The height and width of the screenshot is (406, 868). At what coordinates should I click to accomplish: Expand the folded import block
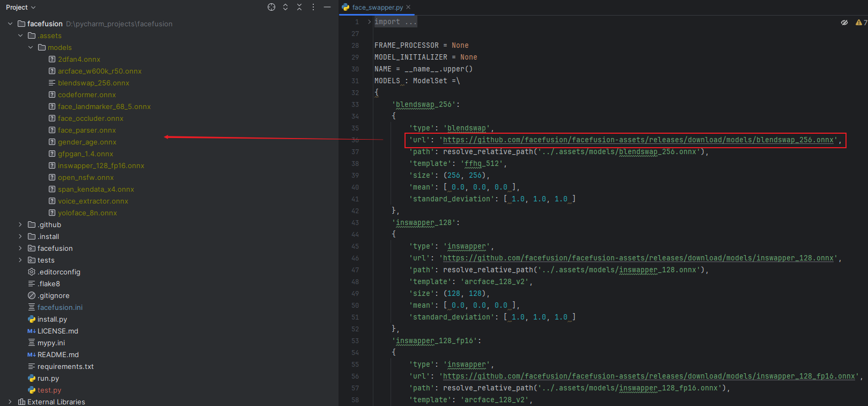coord(369,22)
